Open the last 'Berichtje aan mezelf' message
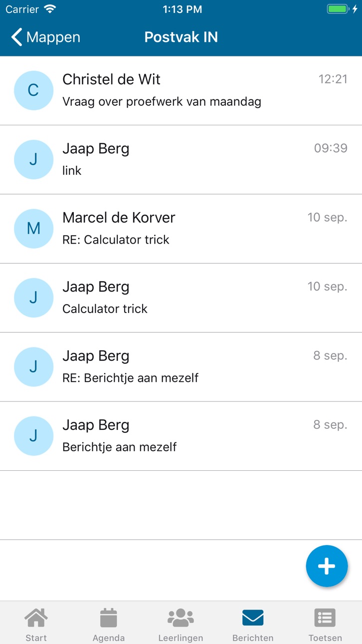Screen dimensions: 362x644 tap(181, 436)
